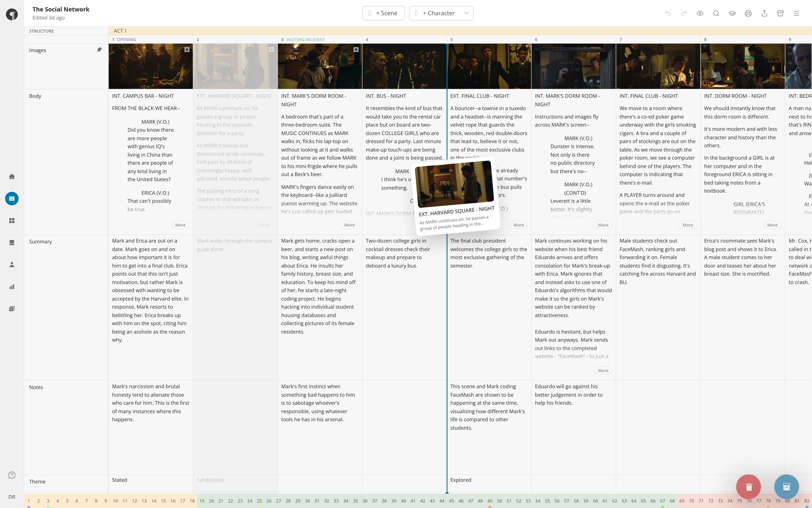This screenshot has width=812, height=508.
Task: Click the blue archive round button
Action: pyautogui.click(x=786, y=487)
